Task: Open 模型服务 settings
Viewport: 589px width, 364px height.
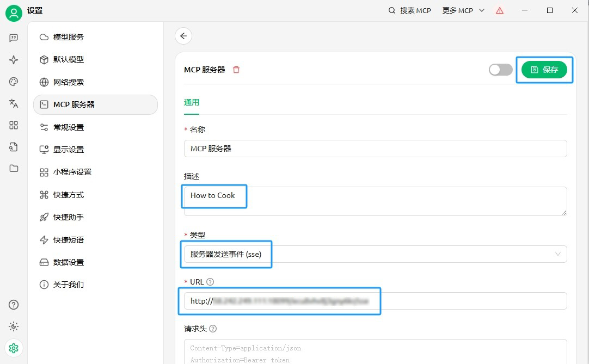Action: click(95, 37)
